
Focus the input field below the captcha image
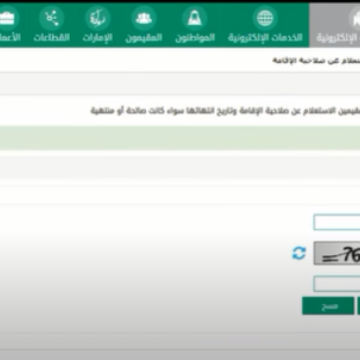[x=337, y=284]
